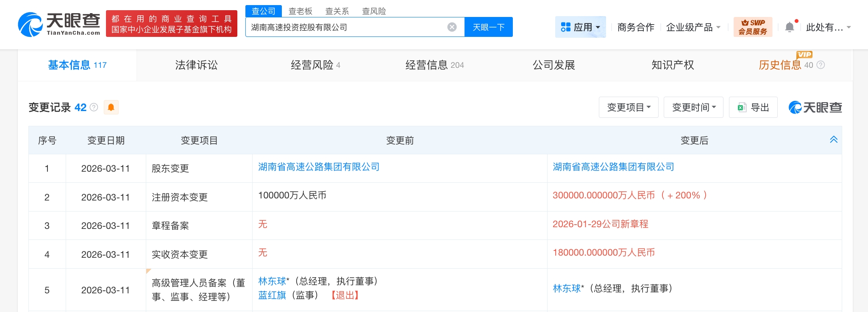This screenshot has height=312, width=868.
Task: Expand the 变更时间 filter dropdown
Action: coord(693,108)
